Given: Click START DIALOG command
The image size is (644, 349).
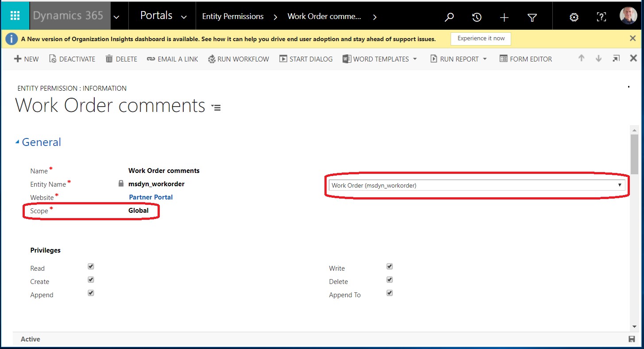Looking at the screenshot, I should point(306,59).
